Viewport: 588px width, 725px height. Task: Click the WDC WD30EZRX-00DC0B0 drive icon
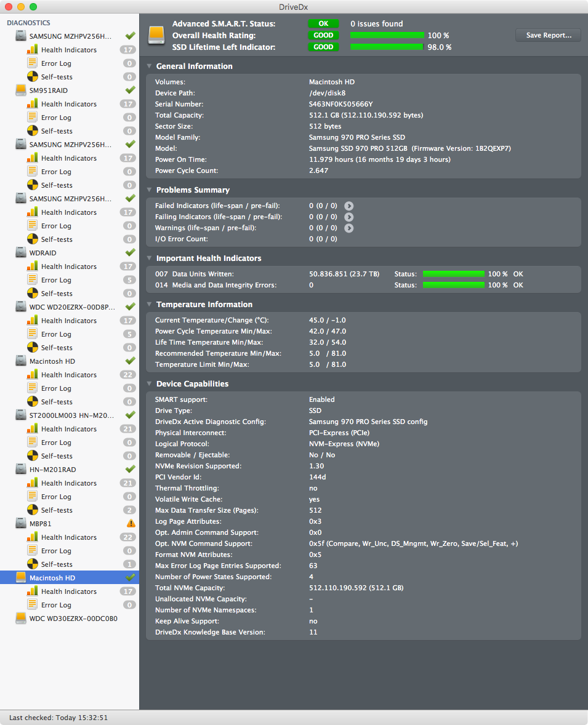point(21,618)
